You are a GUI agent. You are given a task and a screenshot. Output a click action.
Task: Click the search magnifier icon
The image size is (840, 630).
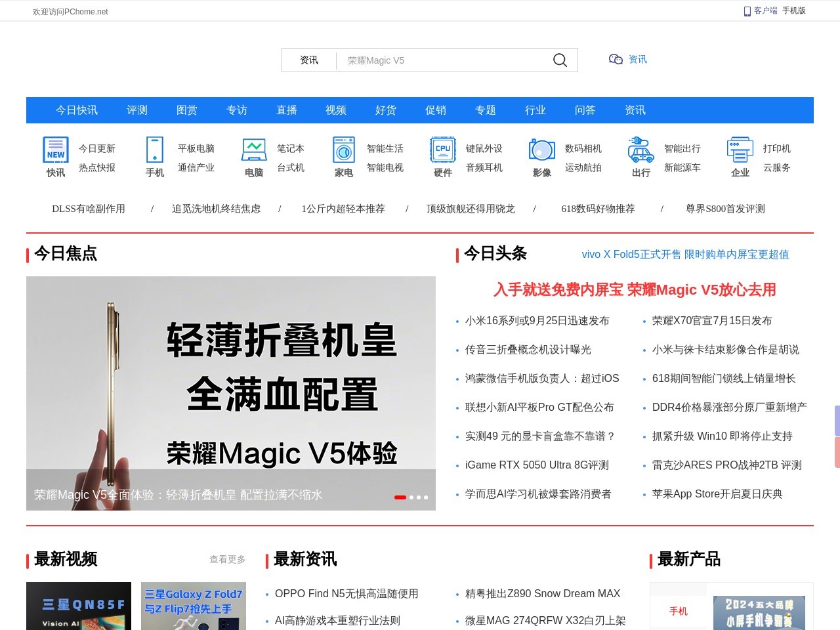(x=559, y=60)
